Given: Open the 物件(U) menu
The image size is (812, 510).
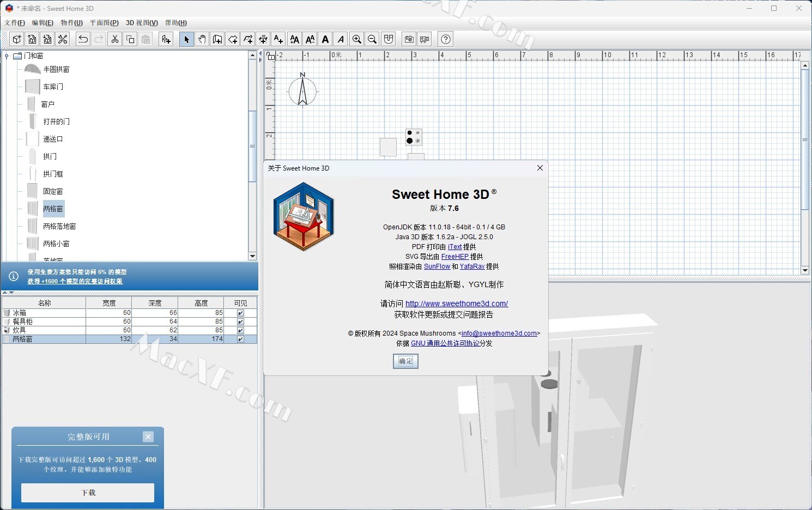Looking at the screenshot, I should click(71, 23).
